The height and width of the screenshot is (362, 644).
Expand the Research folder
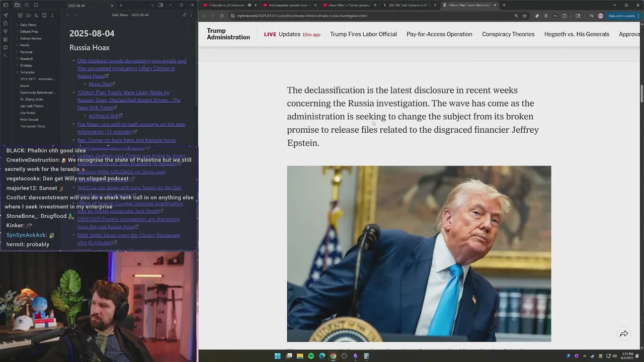tap(26, 59)
